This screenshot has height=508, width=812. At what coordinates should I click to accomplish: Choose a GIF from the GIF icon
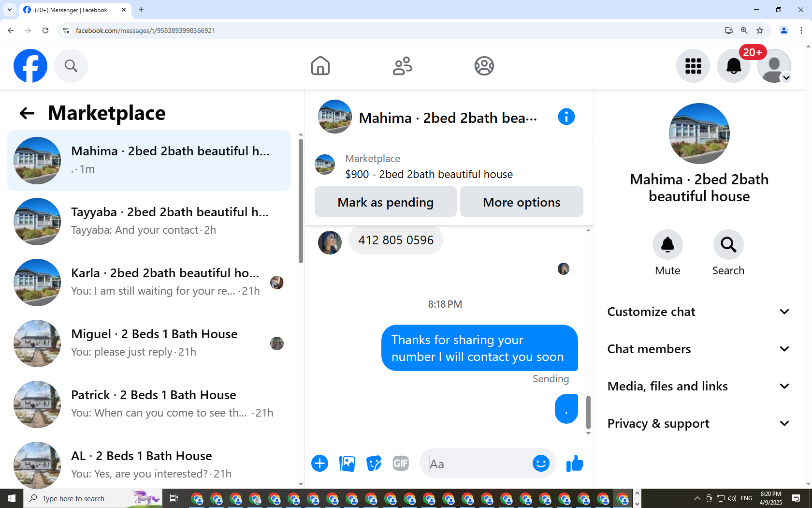click(401, 463)
